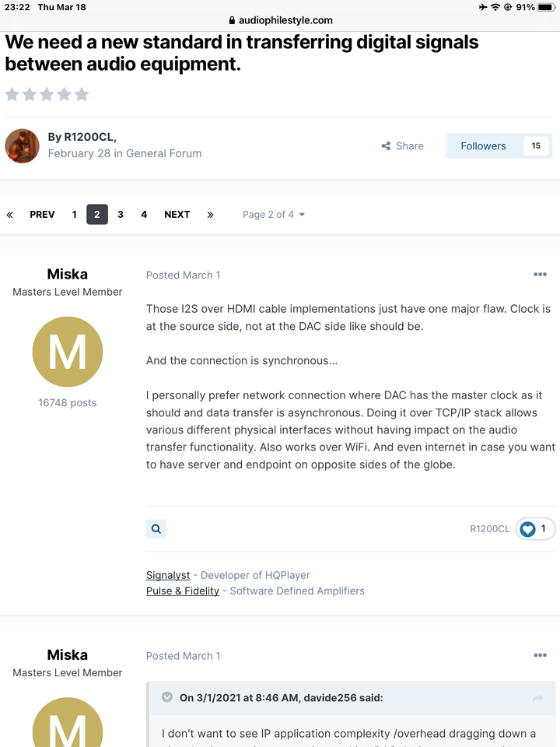Open the second post's three-dot options menu
Screen dimensions: 560x747
point(540,655)
